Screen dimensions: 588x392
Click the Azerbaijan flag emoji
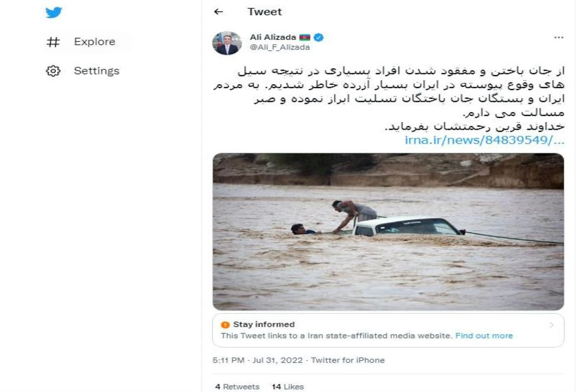[x=305, y=38]
